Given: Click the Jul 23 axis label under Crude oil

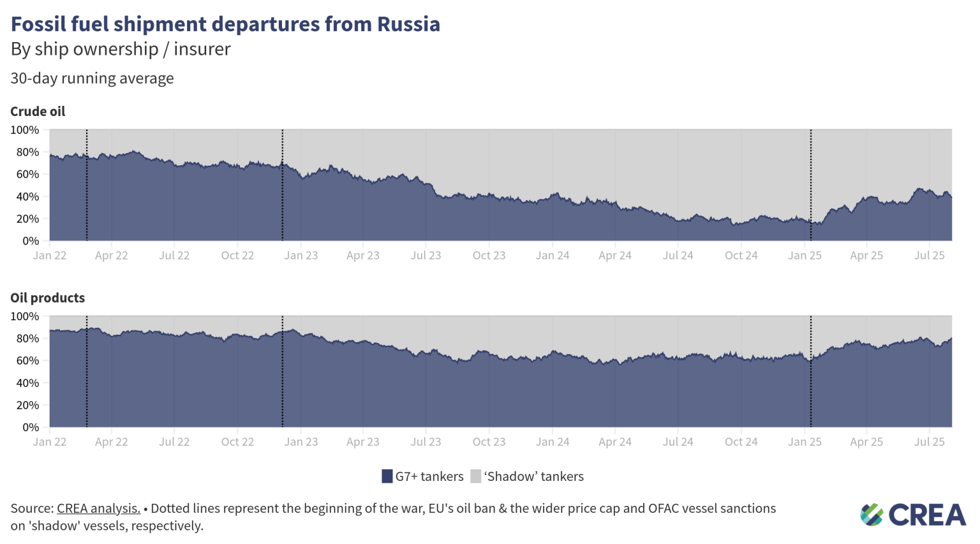Looking at the screenshot, I should tap(426, 256).
